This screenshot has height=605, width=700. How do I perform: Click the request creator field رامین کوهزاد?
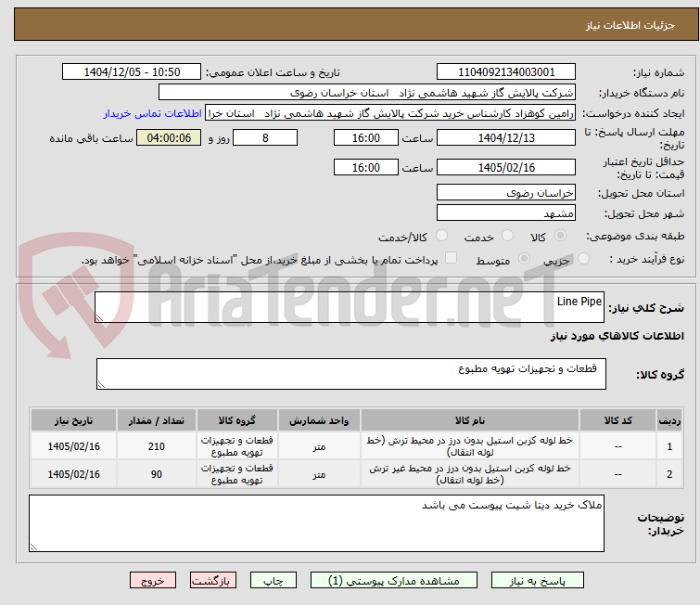point(390,113)
